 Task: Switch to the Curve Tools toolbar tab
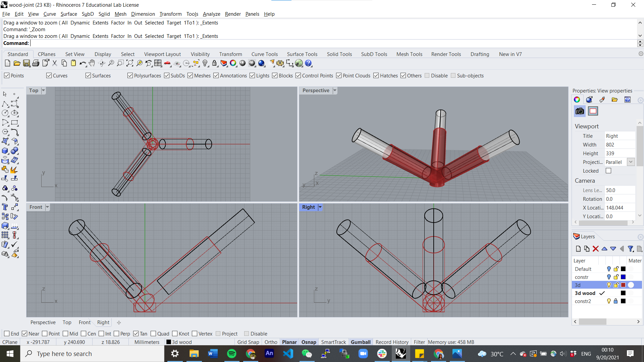(264, 54)
